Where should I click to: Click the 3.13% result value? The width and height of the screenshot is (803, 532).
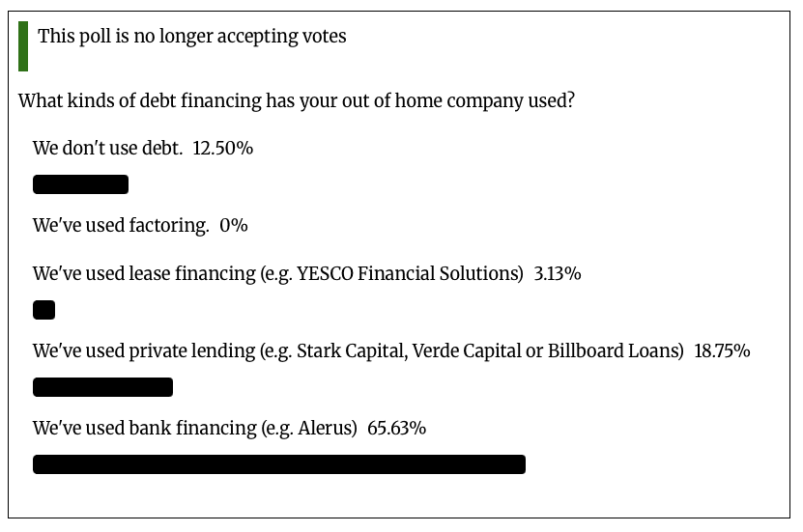558,274
